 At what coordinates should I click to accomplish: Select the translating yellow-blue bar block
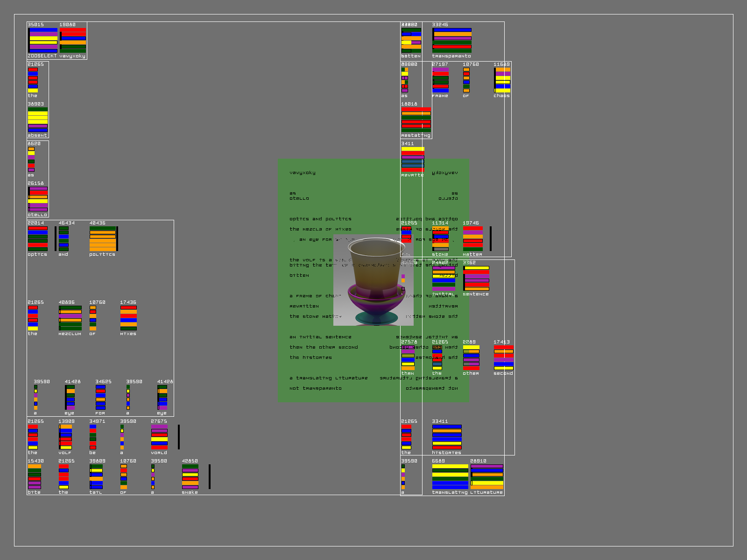tap(450, 476)
